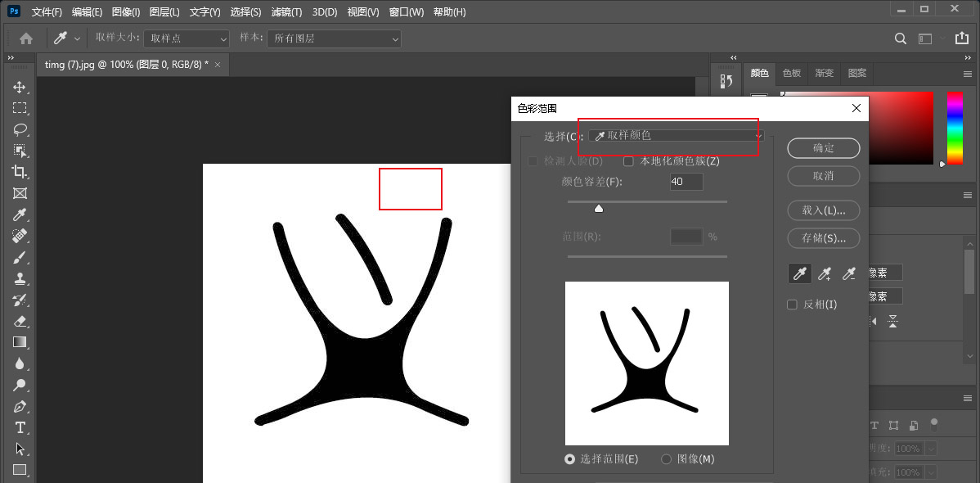The image size is (980, 483).
Task: Open search via the magnifier icon
Action: [900, 38]
